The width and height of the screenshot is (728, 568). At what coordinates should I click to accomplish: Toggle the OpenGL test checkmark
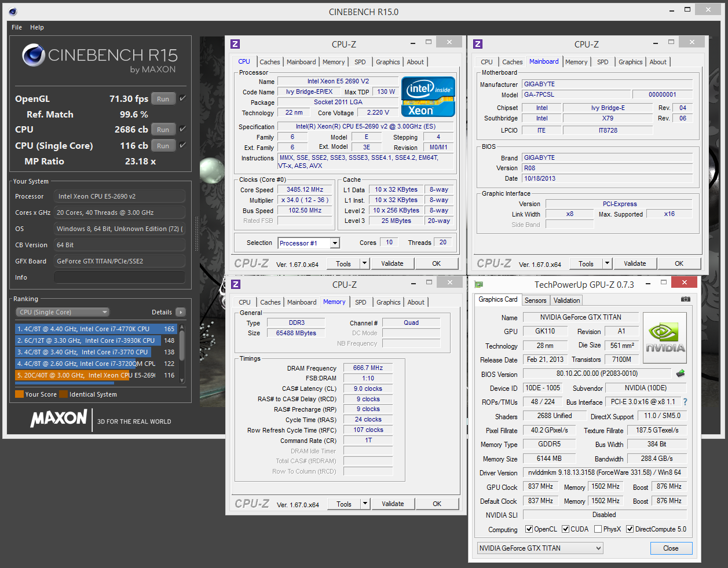(x=182, y=98)
